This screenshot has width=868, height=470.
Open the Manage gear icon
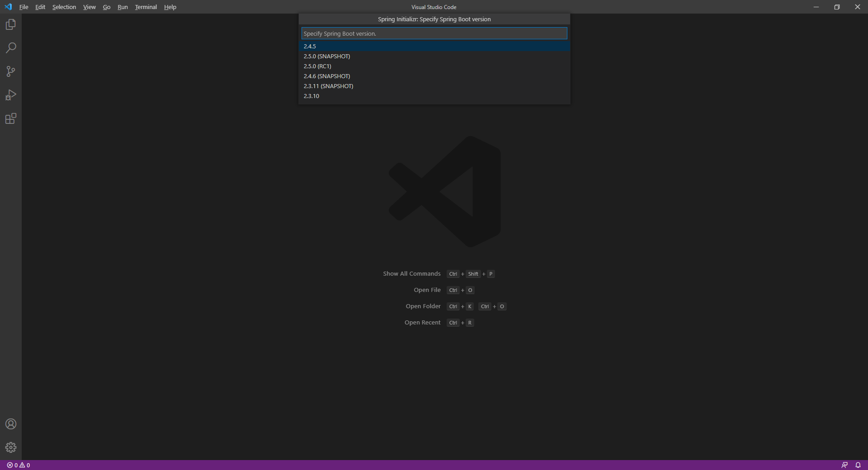point(11,447)
